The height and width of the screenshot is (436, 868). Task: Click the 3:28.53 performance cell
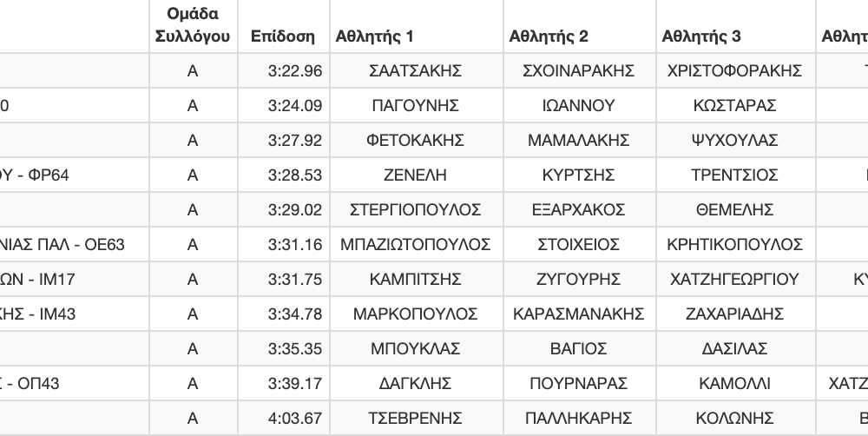[x=284, y=175]
